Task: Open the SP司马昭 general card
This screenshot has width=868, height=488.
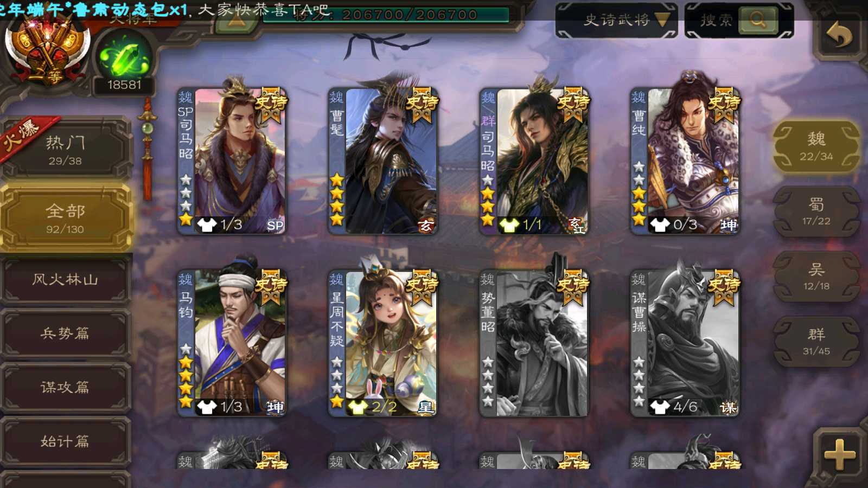Action: (232, 161)
